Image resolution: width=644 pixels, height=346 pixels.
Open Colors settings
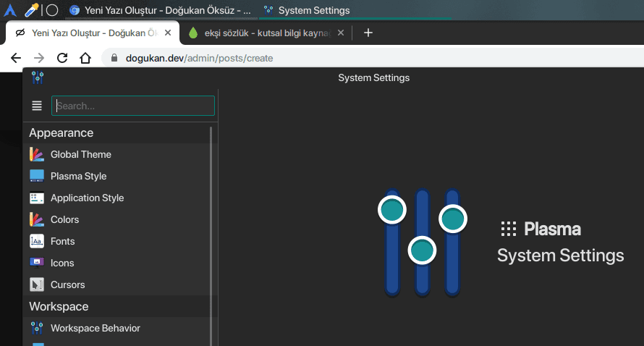tap(120, 220)
